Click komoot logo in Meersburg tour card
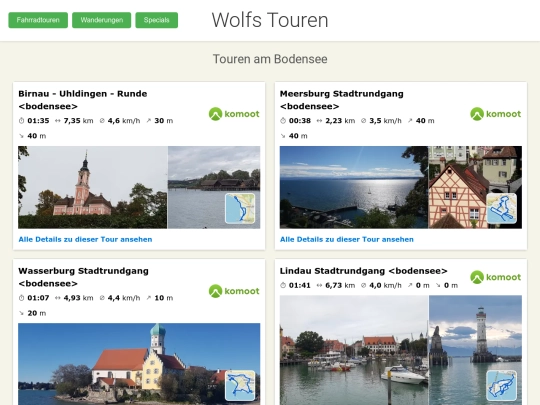 (x=496, y=114)
